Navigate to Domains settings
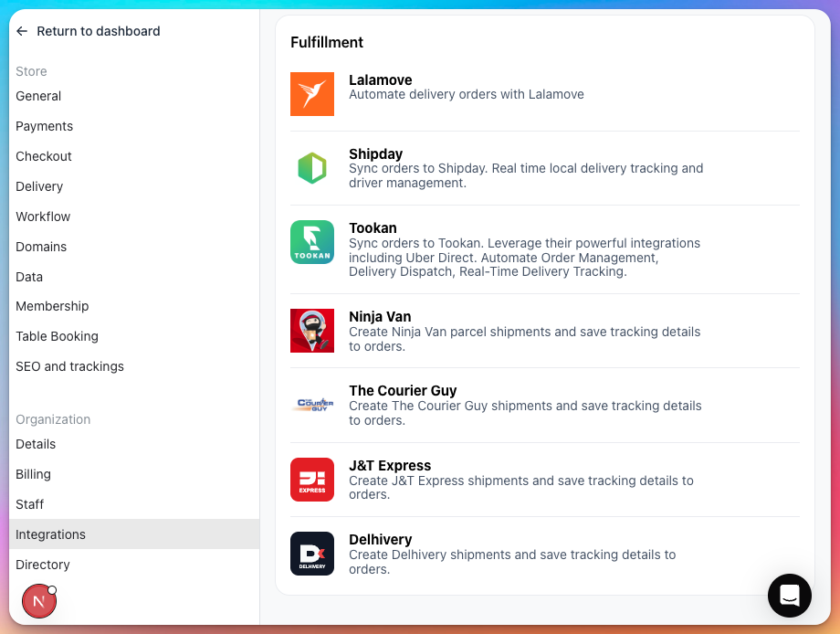 41,247
